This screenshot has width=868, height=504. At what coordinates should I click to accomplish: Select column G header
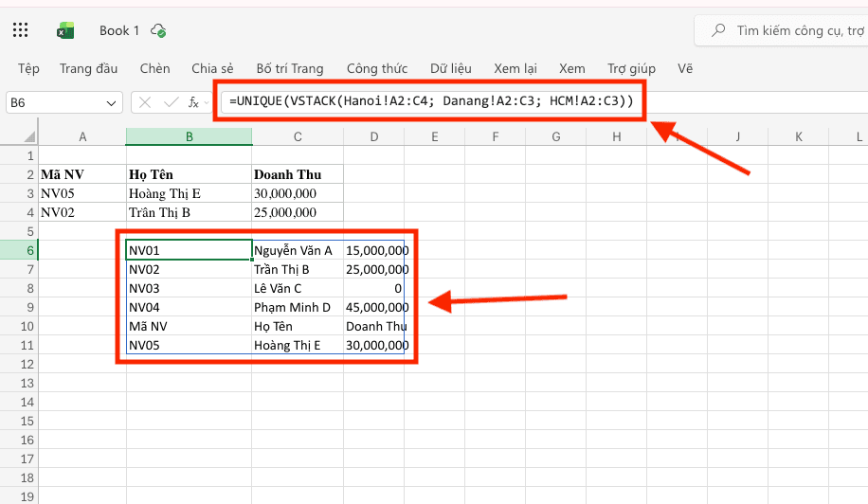pos(556,136)
